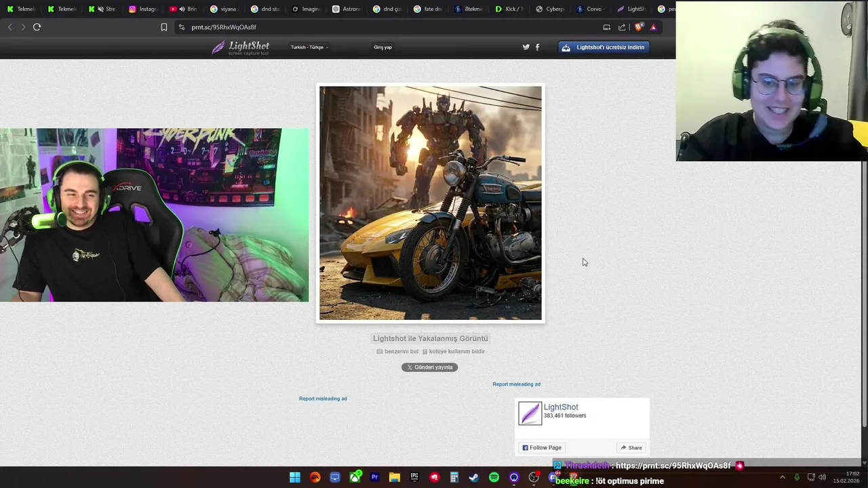Click the prnt.sc link in chat overlay
This screenshot has width=868, height=488.
click(x=673, y=466)
